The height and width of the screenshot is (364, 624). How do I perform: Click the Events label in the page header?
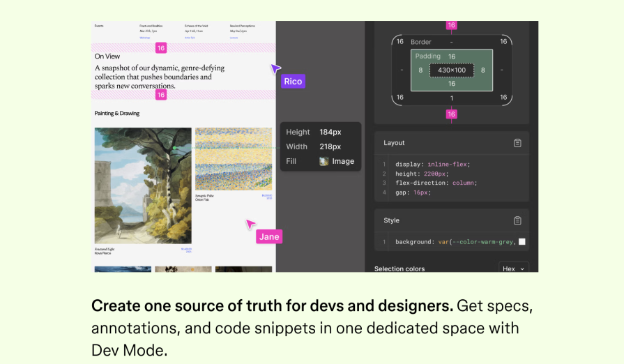pyautogui.click(x=99, y=26)
